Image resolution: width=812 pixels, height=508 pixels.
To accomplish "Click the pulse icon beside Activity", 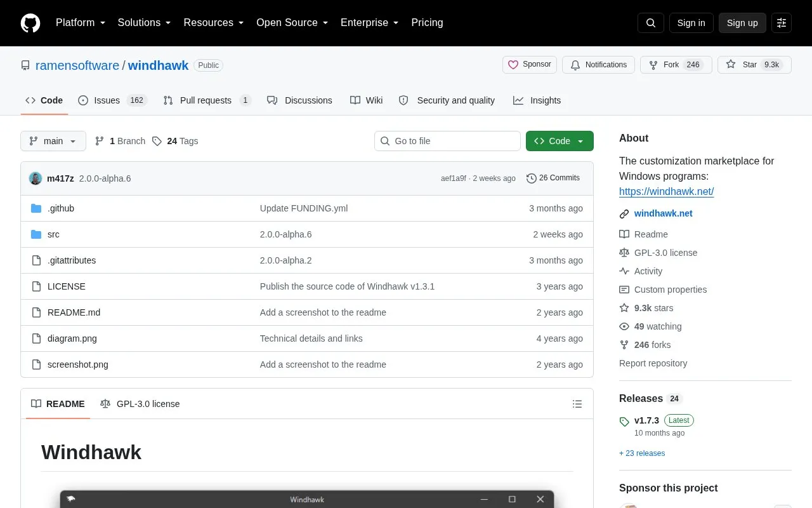I will coord(624,271).
